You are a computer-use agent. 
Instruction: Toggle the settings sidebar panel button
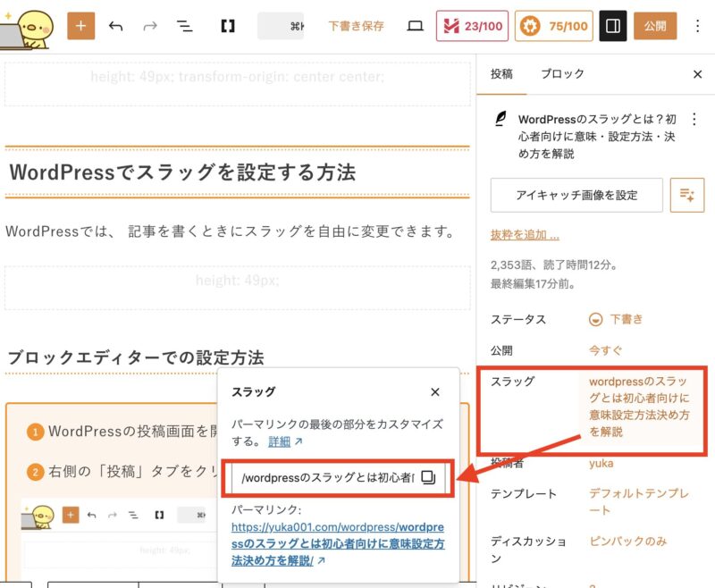click(x=612, y=26)
